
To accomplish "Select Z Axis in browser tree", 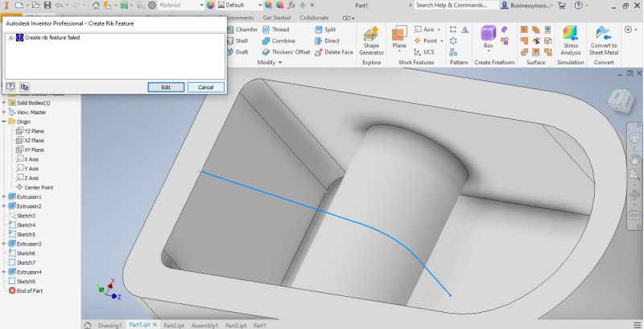I will click(x=27, y=178).
